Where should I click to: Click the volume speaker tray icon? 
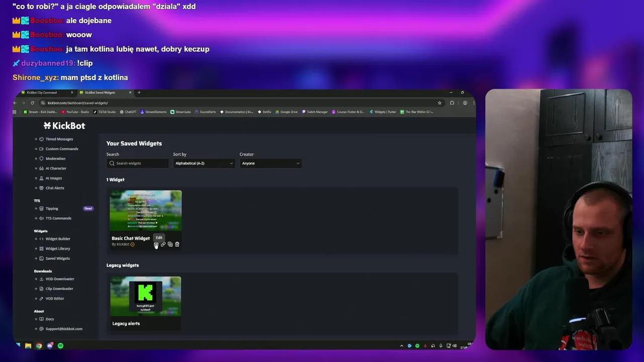(x=454, y=346)
